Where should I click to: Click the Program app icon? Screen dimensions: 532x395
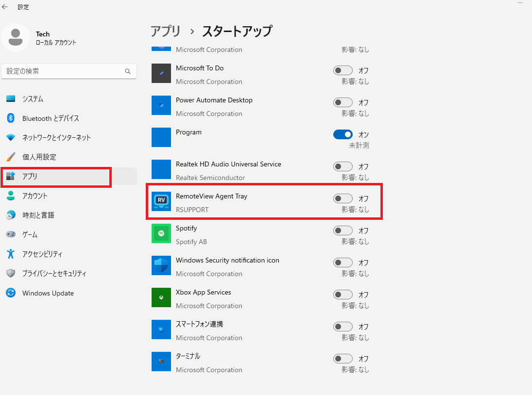click(161, 137)
